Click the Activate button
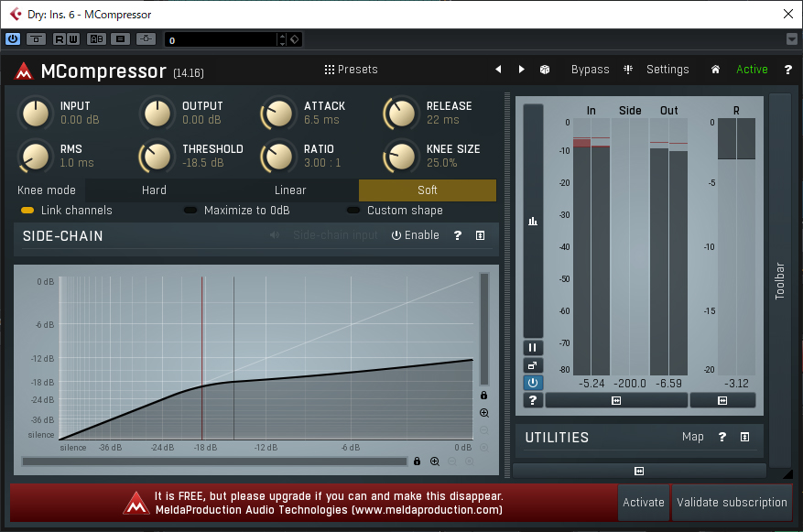 pyautogui.click(x=643, y=503)
